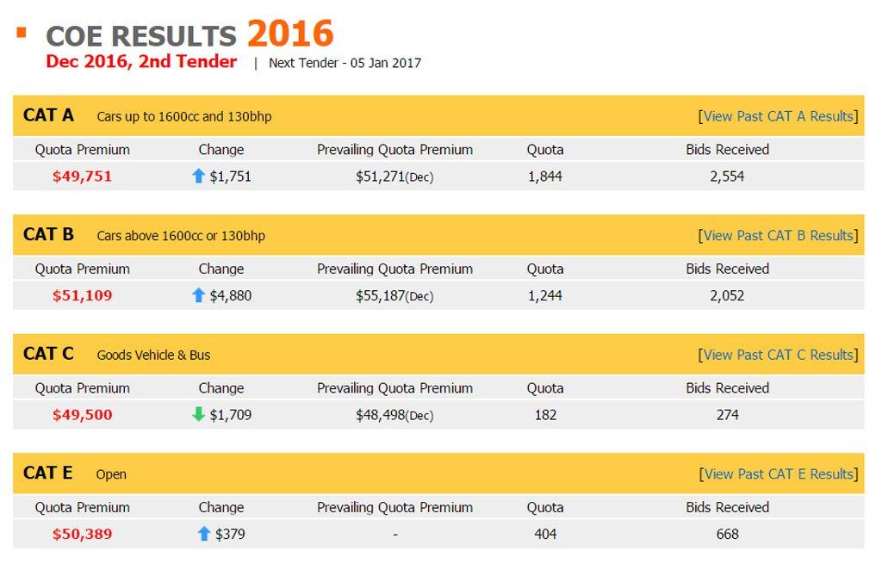The image size is (882, 588).
Task: Open View Past CAT B Results link
Action: click(778, 235)
